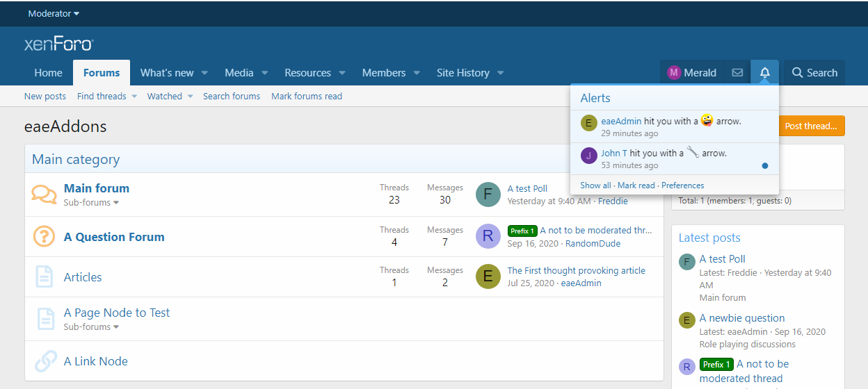Open Merald user account menu
Screen dimensions: 868x389
pyautogui.click(x=691, y=73)
